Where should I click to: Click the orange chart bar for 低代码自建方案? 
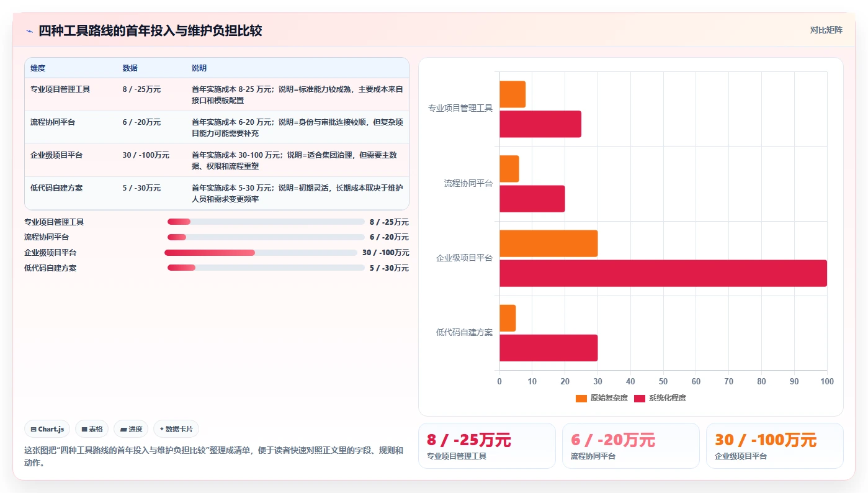[x=508, y=318]
